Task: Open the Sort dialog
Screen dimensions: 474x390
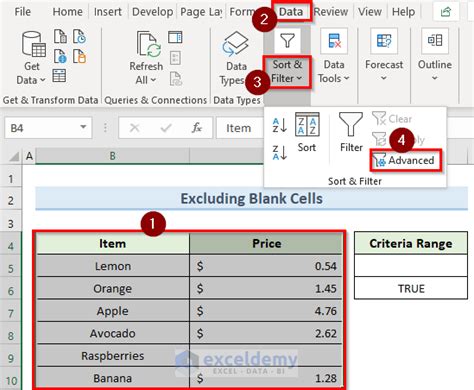Action: point(307,133)
